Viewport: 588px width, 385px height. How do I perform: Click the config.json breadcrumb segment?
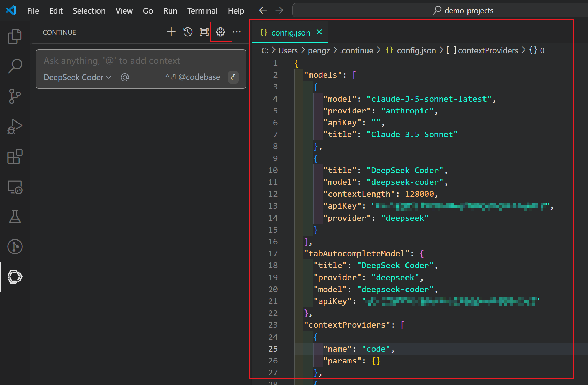(411, 50)
